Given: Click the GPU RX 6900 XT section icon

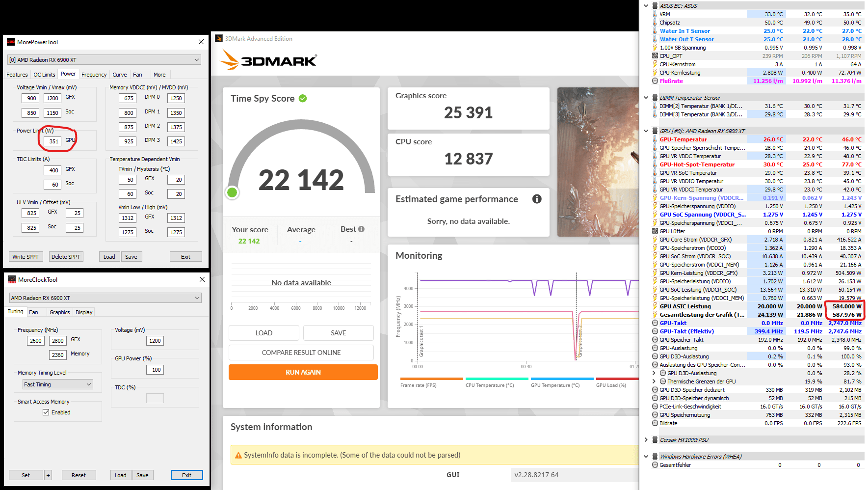Looking at the screenshot, I should click(655, 131).
